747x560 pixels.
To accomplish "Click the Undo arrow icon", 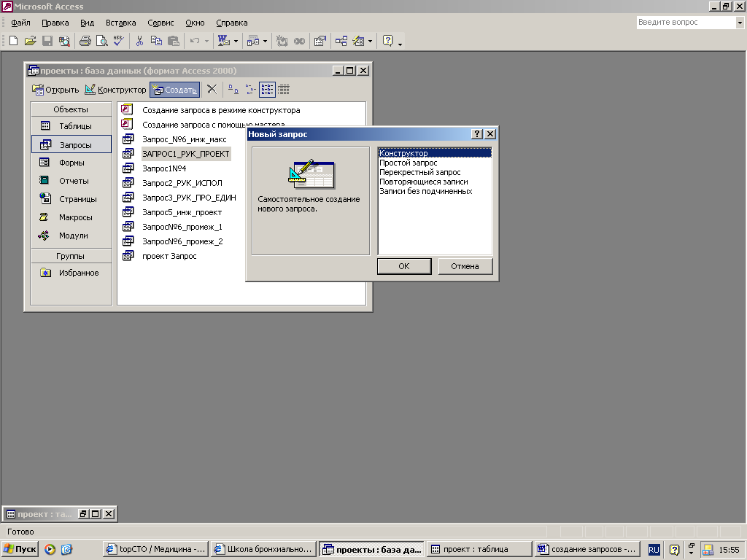I will 194,41.
